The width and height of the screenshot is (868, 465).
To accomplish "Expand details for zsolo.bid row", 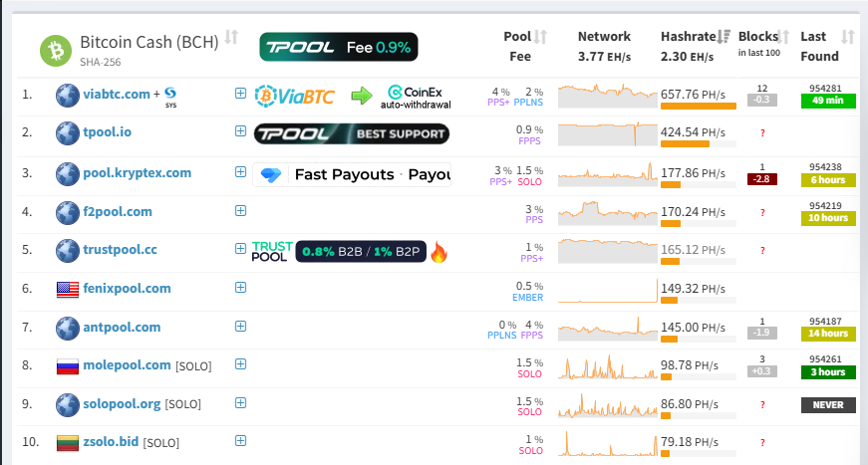I will pos(240,441).
